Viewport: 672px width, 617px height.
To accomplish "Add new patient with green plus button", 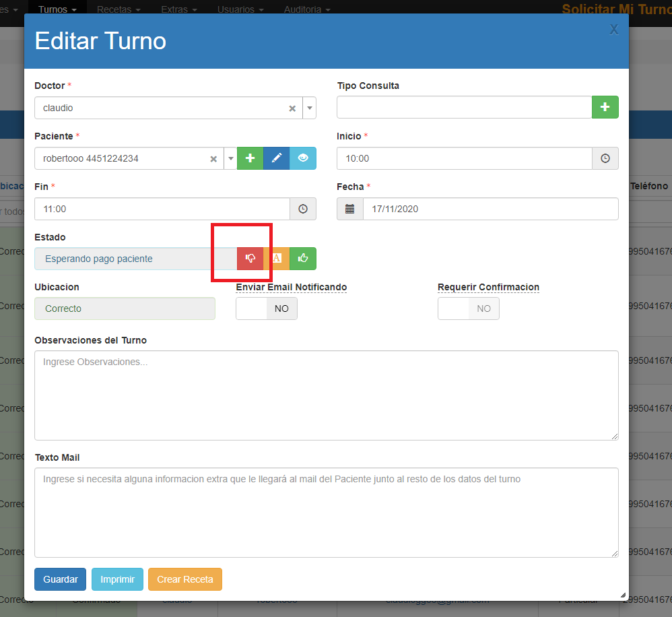I will point(250,158).
